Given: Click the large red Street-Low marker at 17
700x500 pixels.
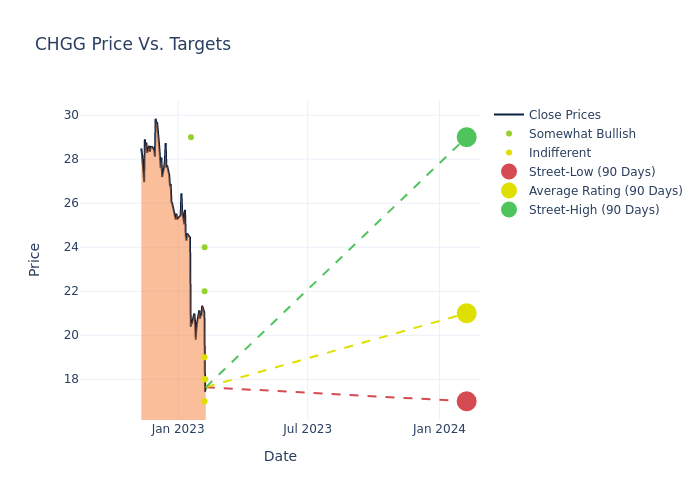Looking at the screenshot, I should (x=466, y=401).
